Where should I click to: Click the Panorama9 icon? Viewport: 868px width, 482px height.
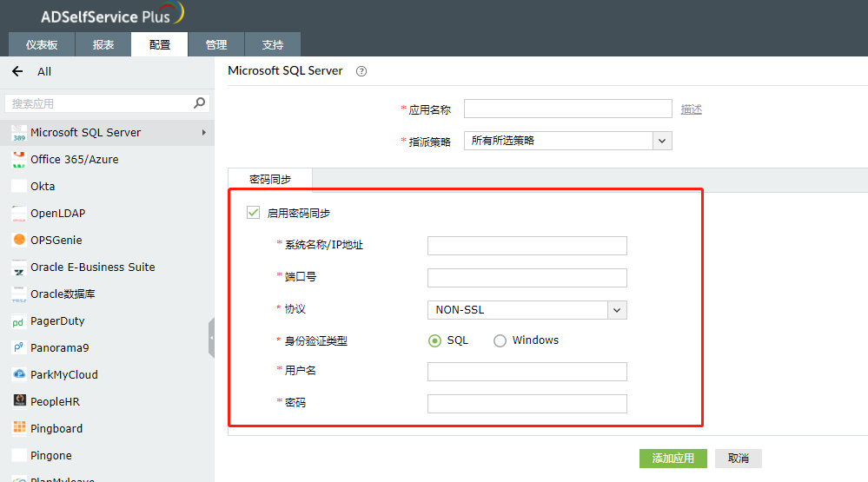coord(19,347)
